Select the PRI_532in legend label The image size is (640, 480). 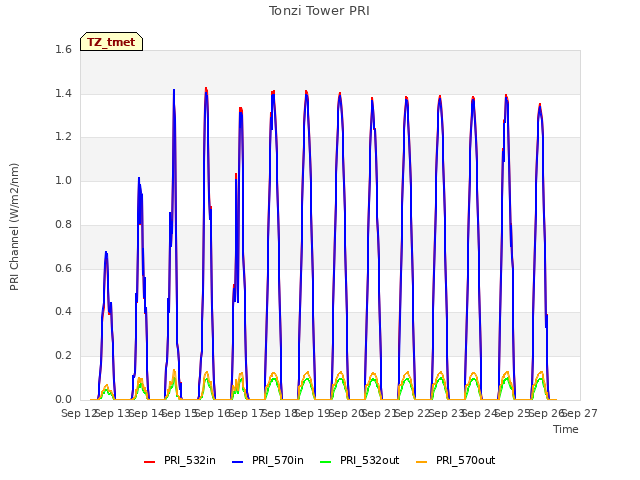pos(190,461)
